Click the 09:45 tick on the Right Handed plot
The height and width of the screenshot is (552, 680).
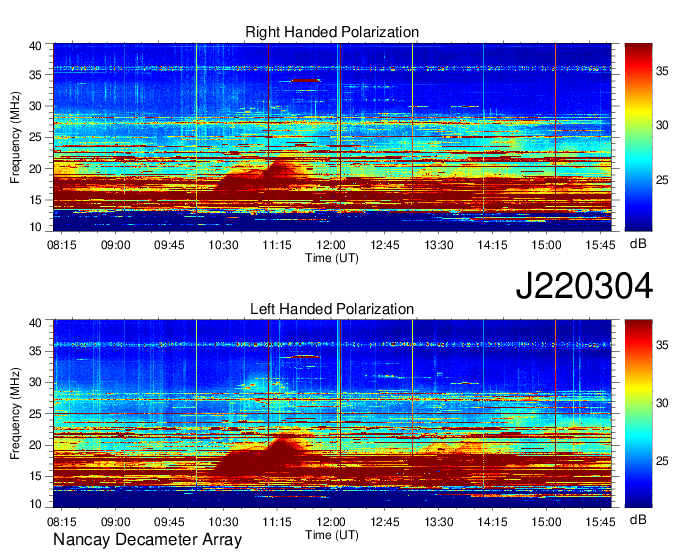[x=169, y=245]
